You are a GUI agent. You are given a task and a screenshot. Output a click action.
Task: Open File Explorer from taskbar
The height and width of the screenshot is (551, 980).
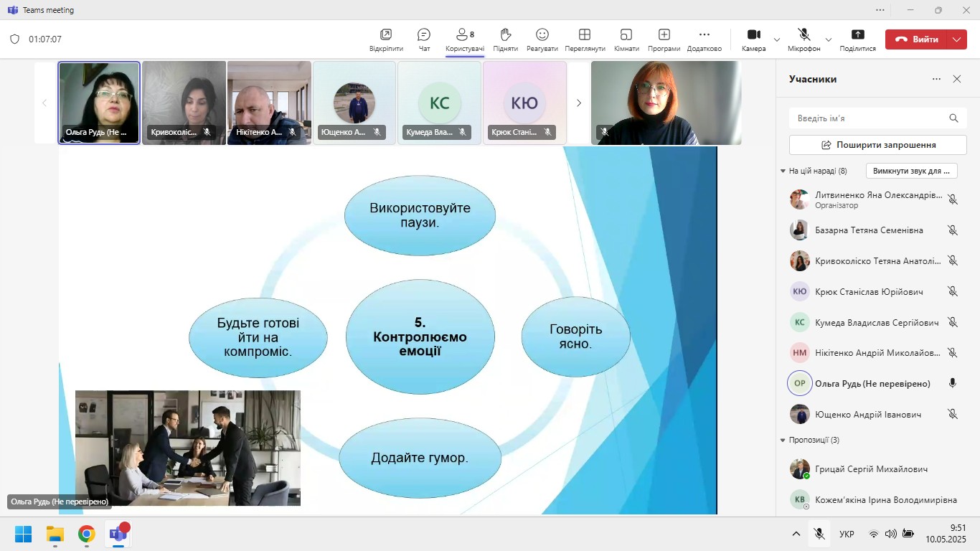pos(55,534)
